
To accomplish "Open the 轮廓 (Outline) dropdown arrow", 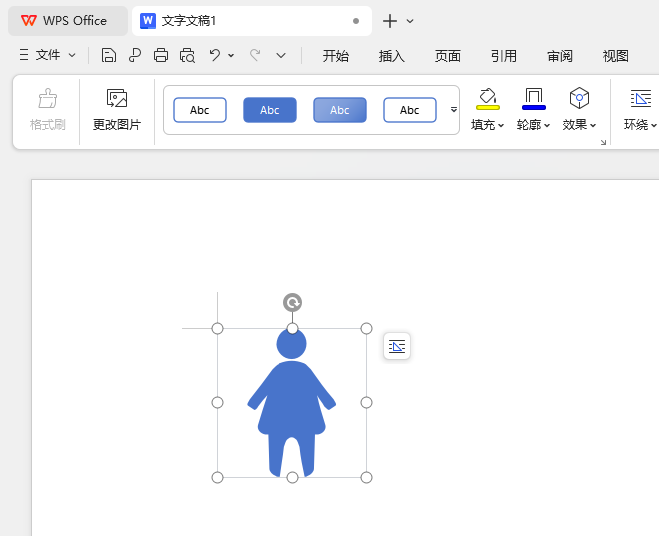I will [x=547, y=126].
